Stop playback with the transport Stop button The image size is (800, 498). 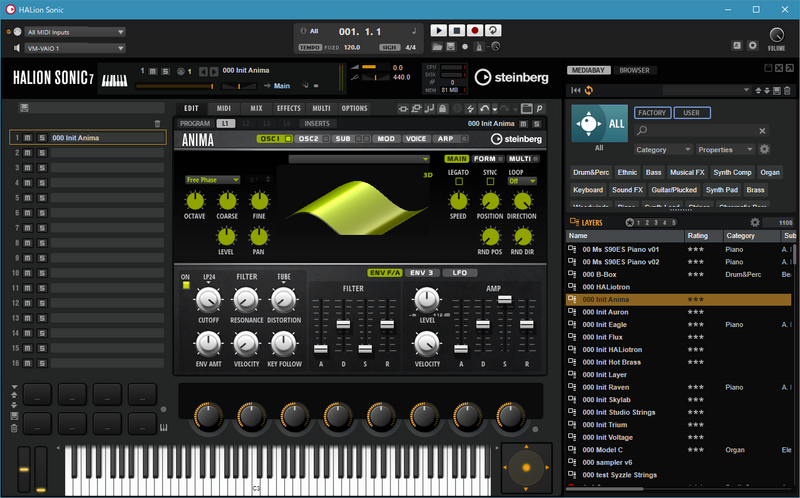click(457, 31)
